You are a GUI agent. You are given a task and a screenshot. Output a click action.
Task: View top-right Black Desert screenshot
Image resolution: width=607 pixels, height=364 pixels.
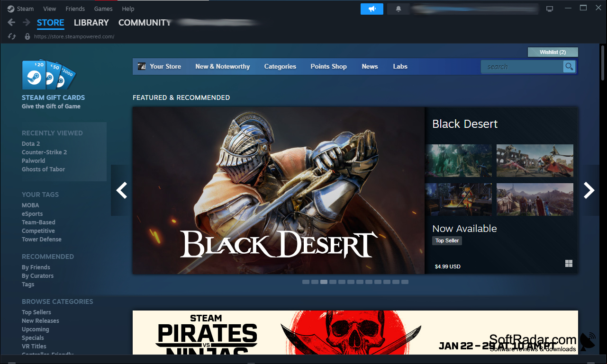pos(535,161)
